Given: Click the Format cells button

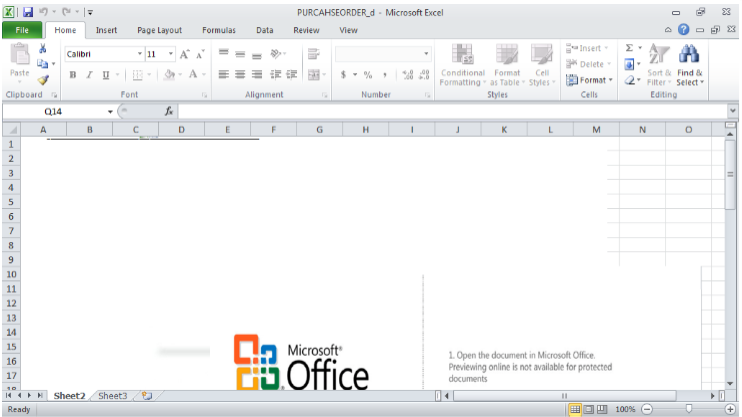Looking at the screenshot, I should (589, 80).
